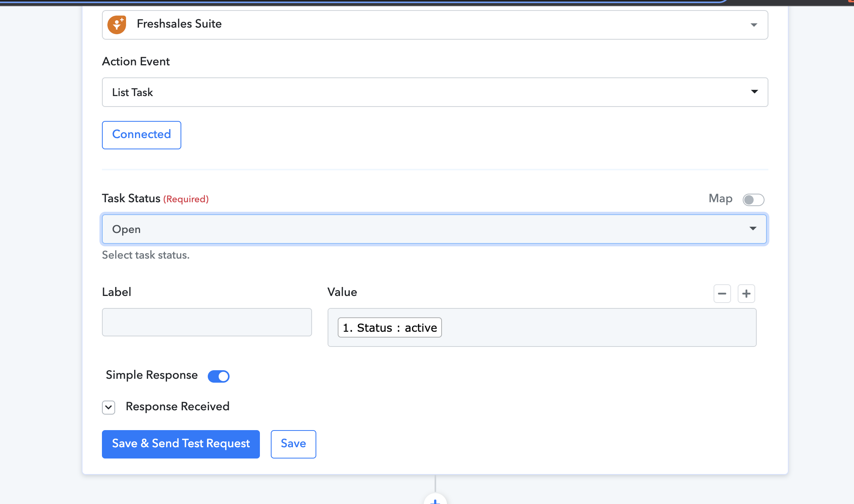Disable the Simple Response toggle
Screen dimensions: 854x504
click(219, 376)
